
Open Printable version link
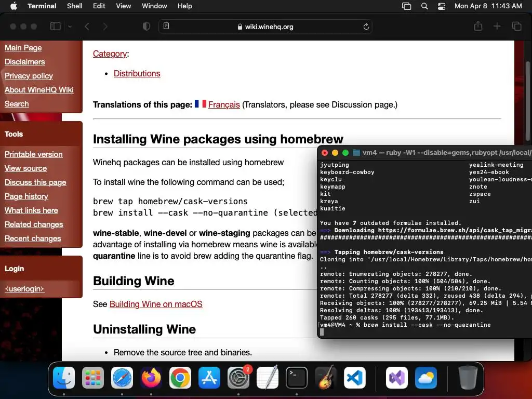pyautogui.click(x=34, y=154)
